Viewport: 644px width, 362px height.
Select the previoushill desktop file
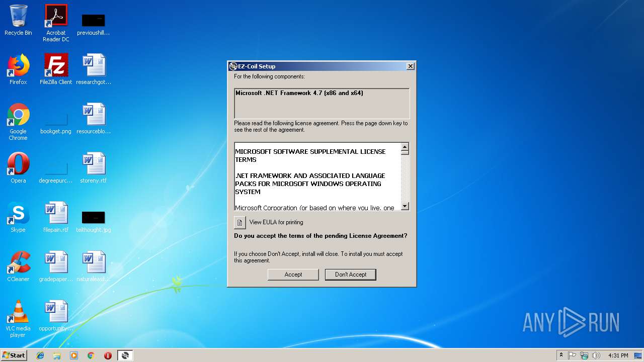tap(94, 23)
